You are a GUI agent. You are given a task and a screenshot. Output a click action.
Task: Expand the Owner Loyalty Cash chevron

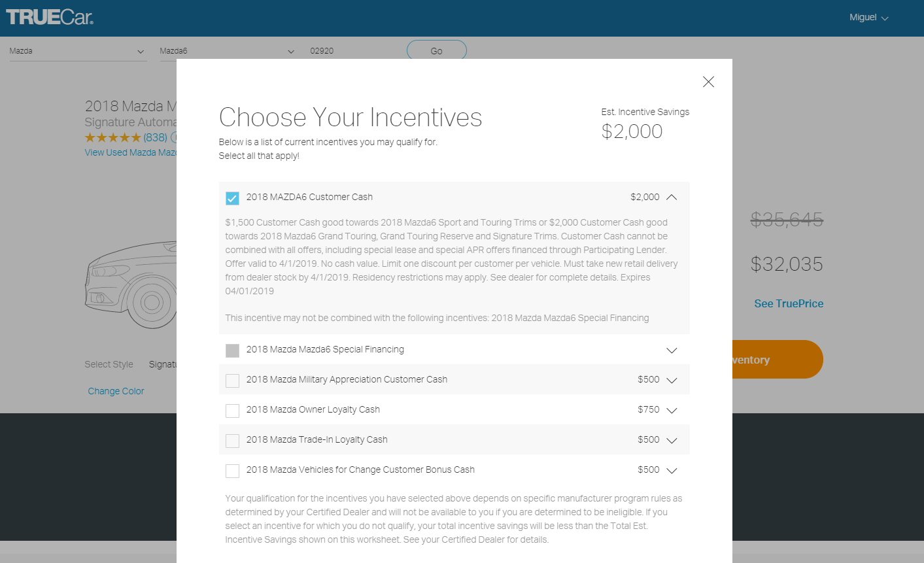tap(672, 410)
